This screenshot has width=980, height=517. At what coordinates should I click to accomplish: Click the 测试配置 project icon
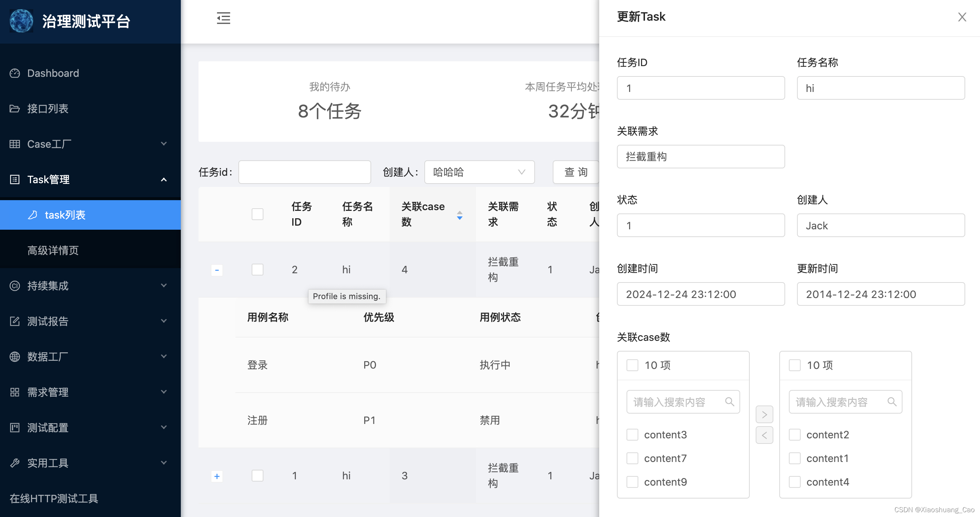click(14, 427)
